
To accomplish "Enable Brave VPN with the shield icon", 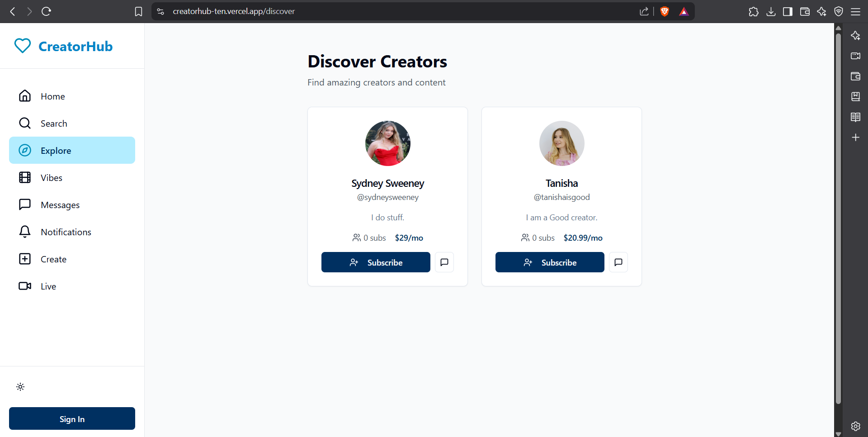I will [839, 11].
